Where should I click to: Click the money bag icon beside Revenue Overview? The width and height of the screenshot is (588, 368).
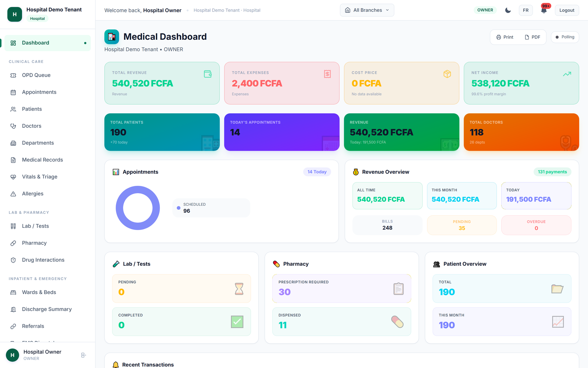pos(356,172)
